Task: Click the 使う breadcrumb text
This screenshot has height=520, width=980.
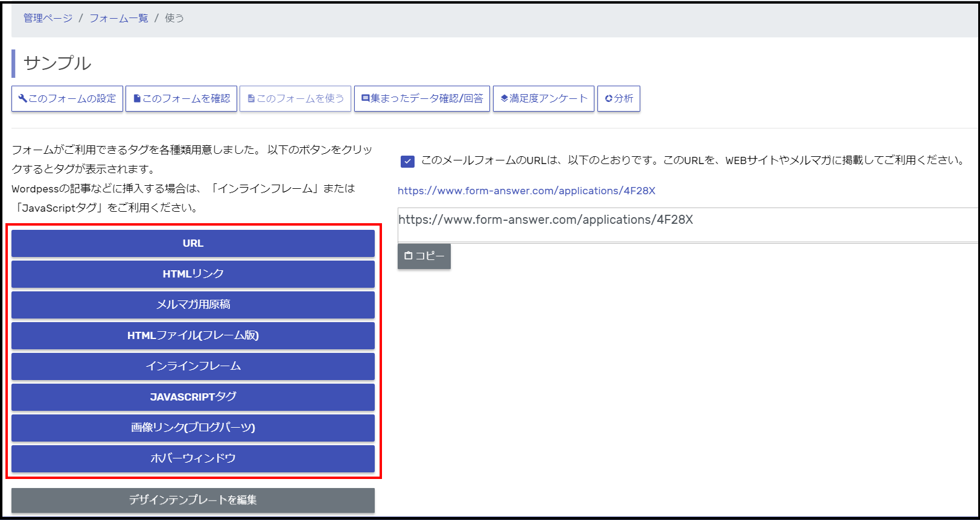Action: coord(174,18)
